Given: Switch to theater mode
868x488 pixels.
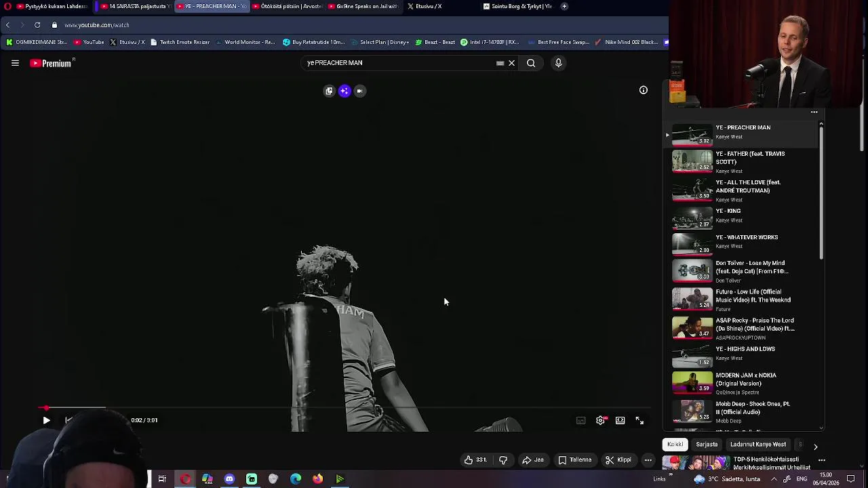Looking at the screenshot, I should click(x=620, y=420).
